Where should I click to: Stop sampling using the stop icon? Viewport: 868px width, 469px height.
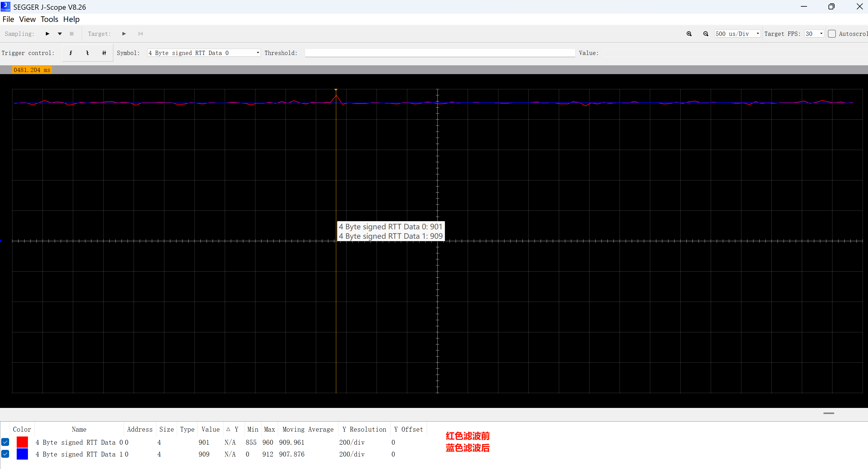tap(71, 34)
